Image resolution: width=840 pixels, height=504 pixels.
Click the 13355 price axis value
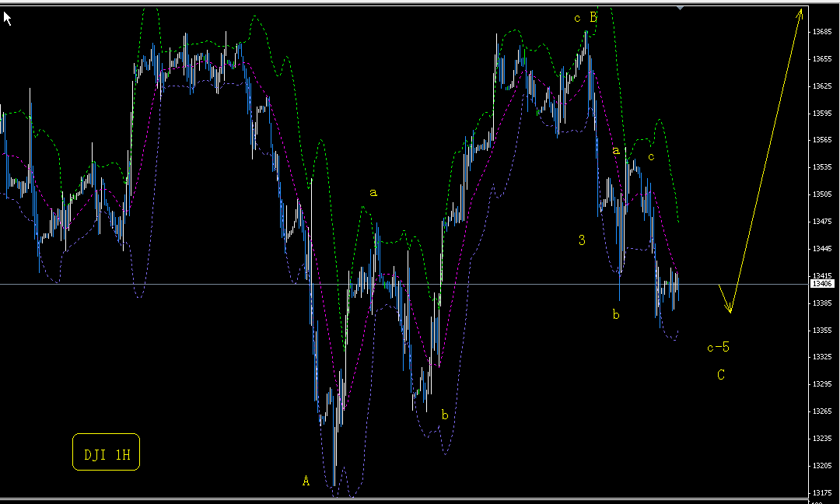click(x=822, y=330)
